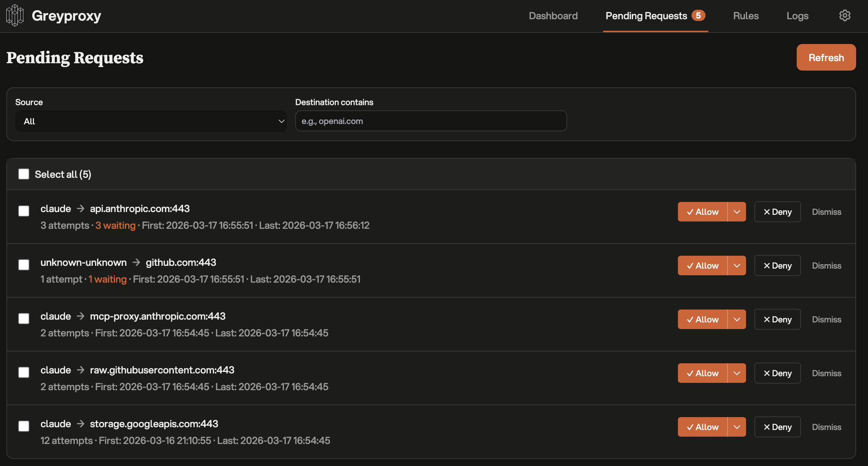The height and width of the screenshot is (466, 868).
Task: Check the Select all (5) checkbox
Action: (x=24, y=174)
